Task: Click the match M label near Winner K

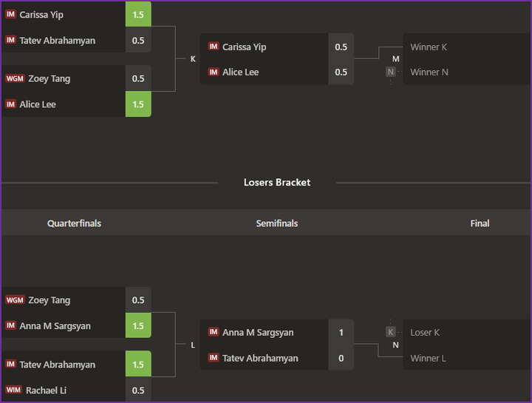Action: (396, 59)
